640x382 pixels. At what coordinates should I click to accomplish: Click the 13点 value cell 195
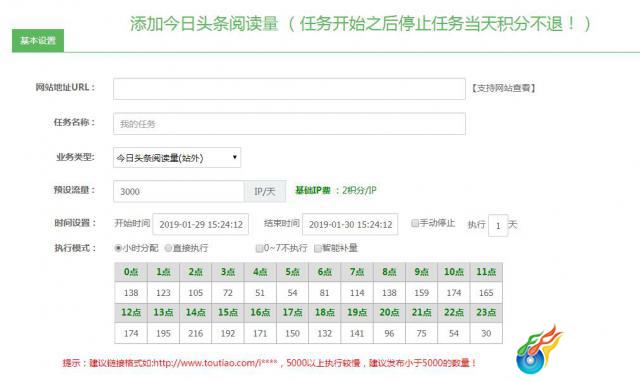click(163, 333)
